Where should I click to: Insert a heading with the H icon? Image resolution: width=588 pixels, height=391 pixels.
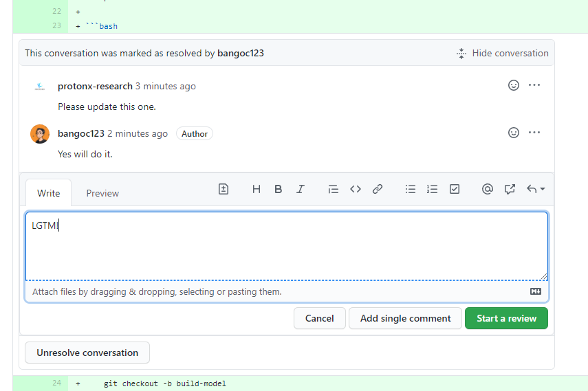pos(256,189)
